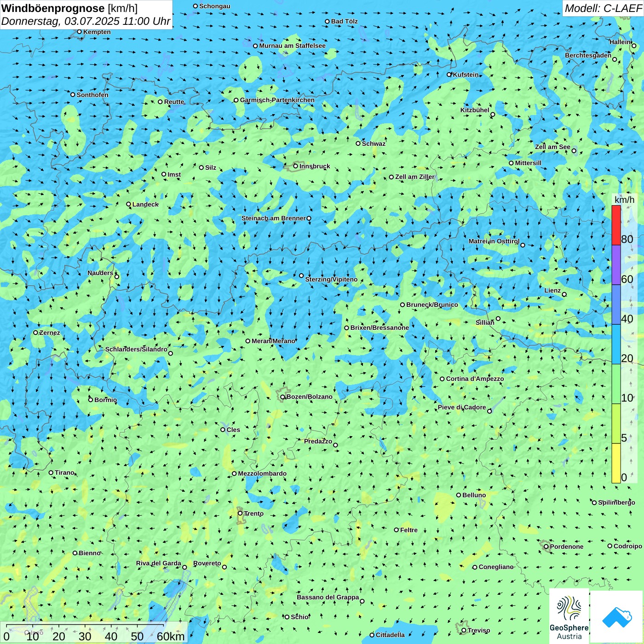The image size is (644, 644).
Task: Click the red 80 km/h legend color
Action: [x=616, y=225]
